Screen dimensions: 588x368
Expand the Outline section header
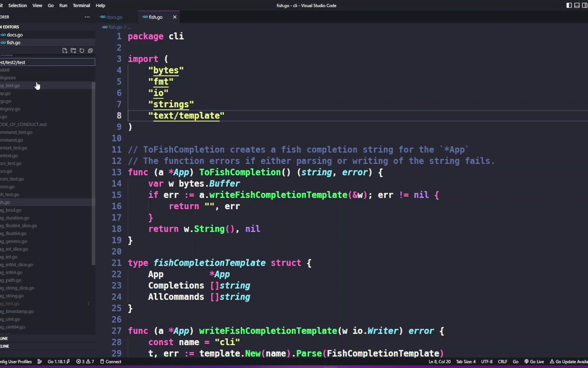(48, 338)
